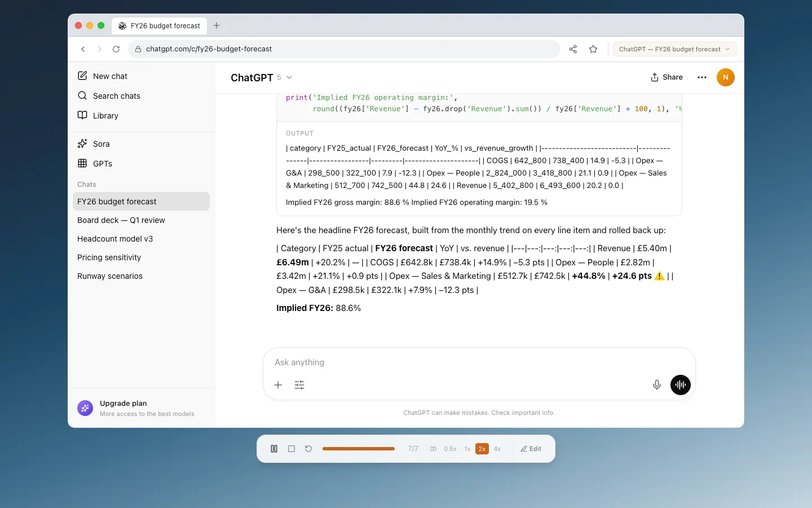
Task: Click Edit in the playback bar
Action: click(531, 449)
